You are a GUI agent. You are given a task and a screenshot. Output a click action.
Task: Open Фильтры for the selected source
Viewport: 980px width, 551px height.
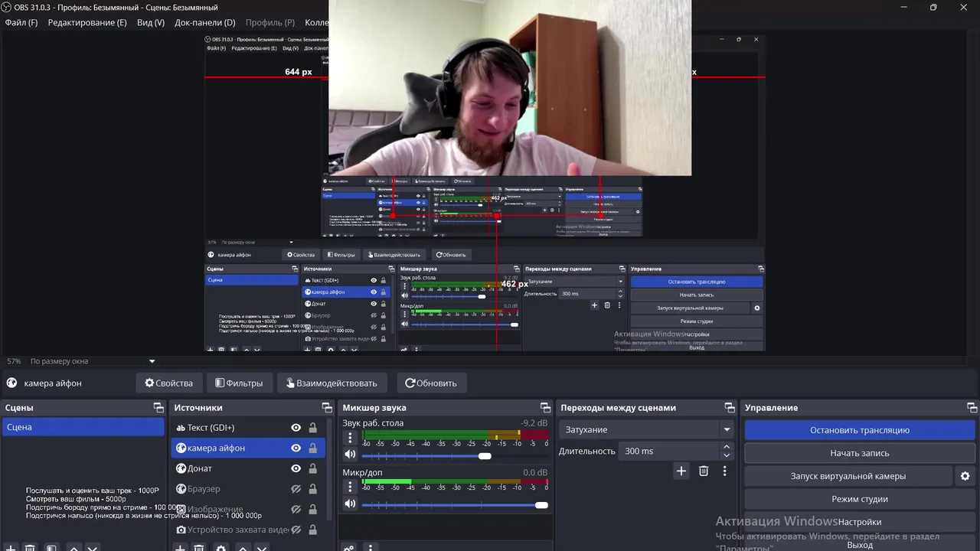click(x=240, y=383)
